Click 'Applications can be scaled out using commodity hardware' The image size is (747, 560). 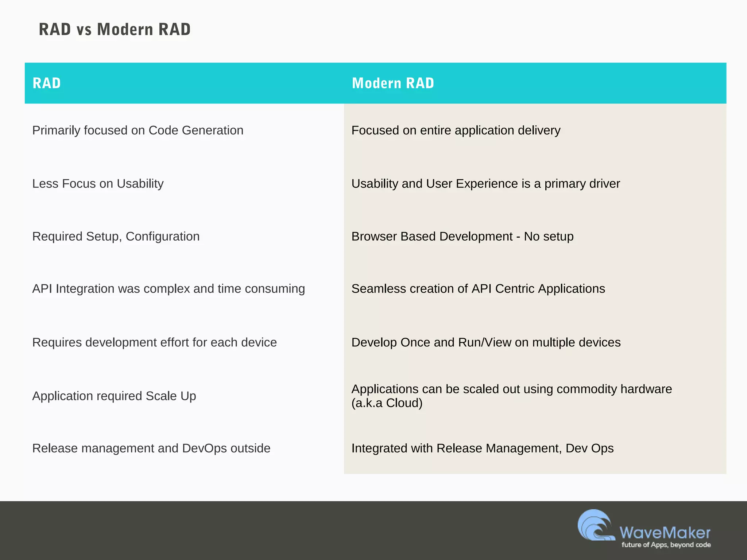(512, 389)
